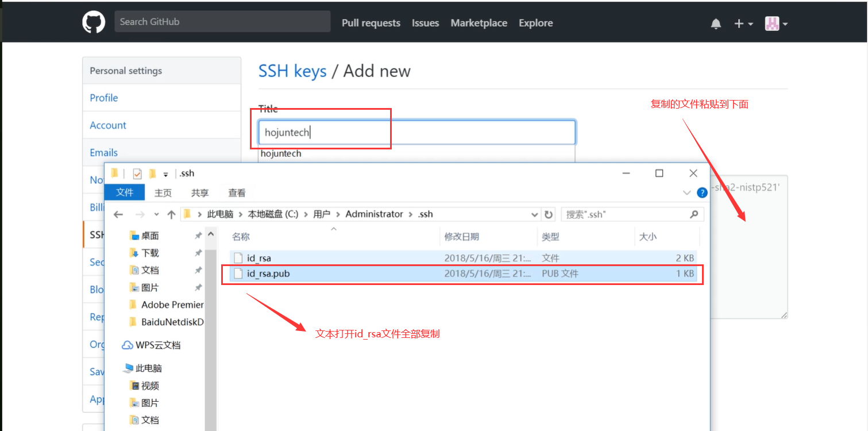The width and height of the screenshot is (868, 431).
Task: Click 此电脑 in the address path
Action: tap(220, 214)
